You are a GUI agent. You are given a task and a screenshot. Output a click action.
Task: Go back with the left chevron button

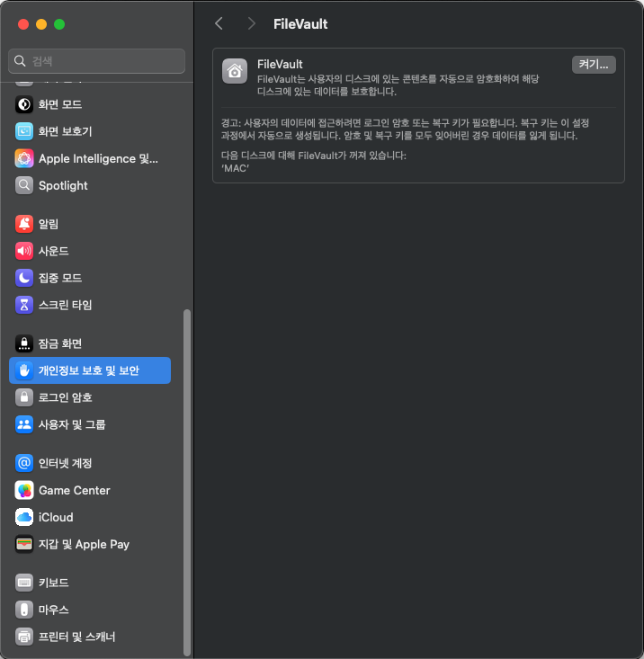coord(219,24)
